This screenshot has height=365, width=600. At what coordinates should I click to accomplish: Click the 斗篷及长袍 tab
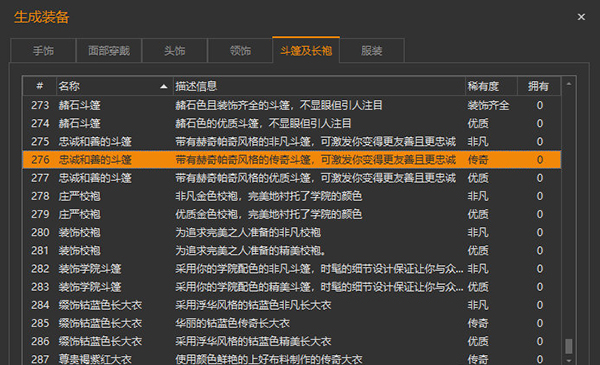306,50
